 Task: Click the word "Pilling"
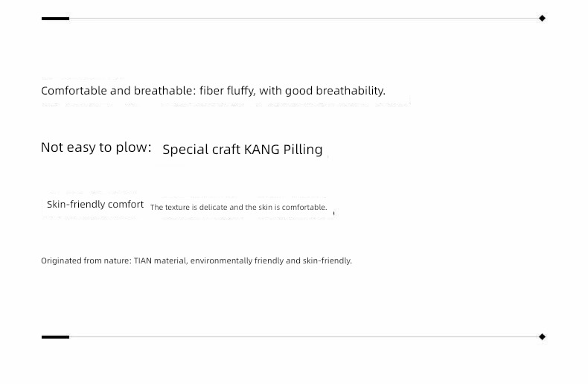click(303, 150)
